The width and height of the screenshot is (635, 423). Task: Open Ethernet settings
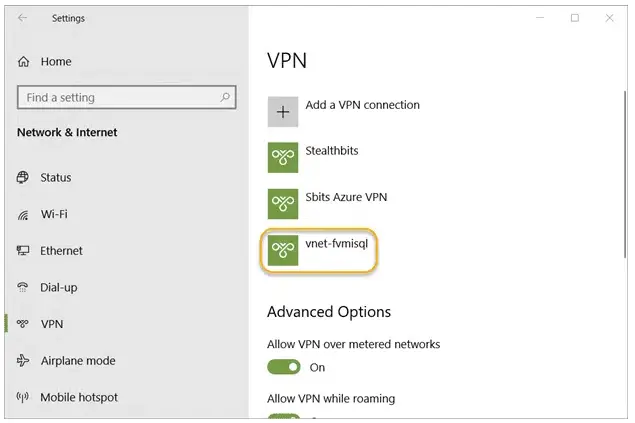pos(61,251)
